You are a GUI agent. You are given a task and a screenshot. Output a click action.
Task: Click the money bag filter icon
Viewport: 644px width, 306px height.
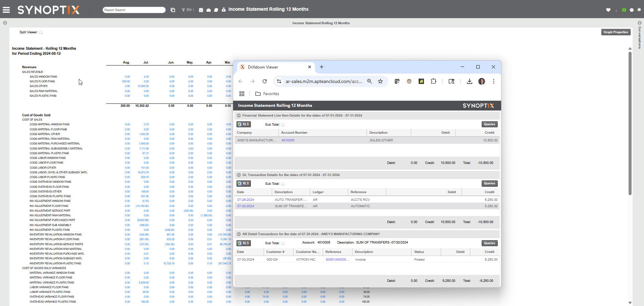[224, 10]
